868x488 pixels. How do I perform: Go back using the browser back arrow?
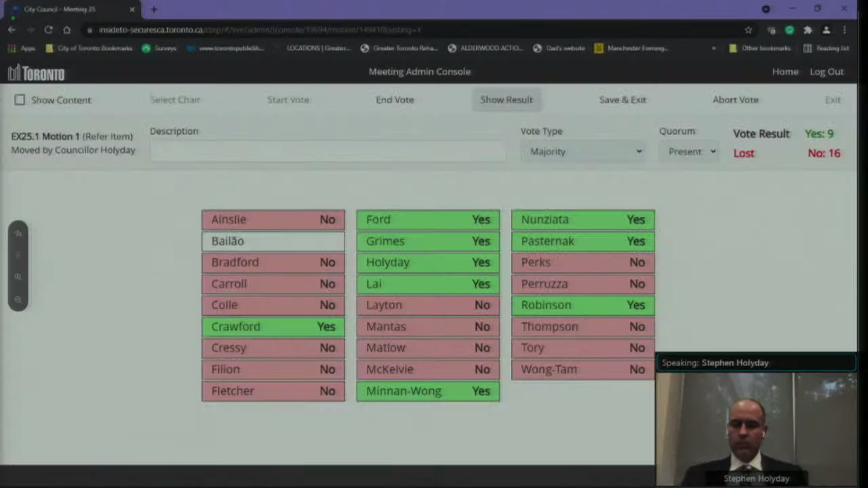pos(12,30)
